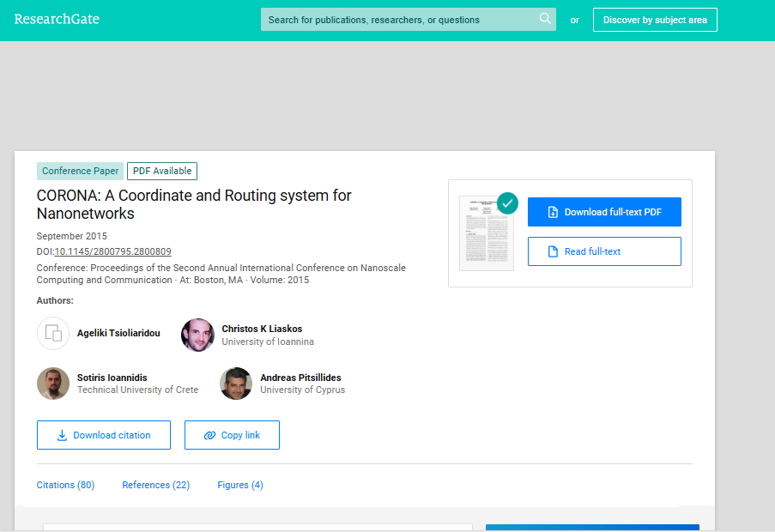The width and height of the screenshot is (775, 532).
Task: Open Sotiris Ioannidis author name link
Action: (x=112, y=378)
